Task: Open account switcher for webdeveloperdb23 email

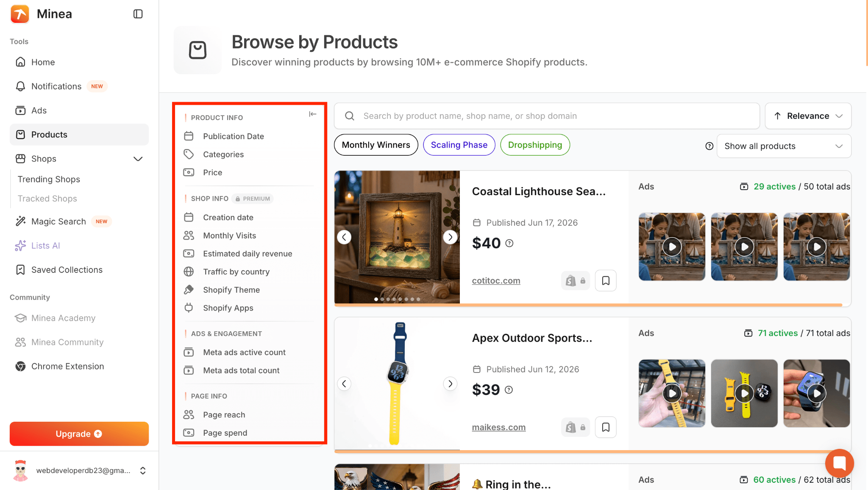Action: tap(143, 470)
